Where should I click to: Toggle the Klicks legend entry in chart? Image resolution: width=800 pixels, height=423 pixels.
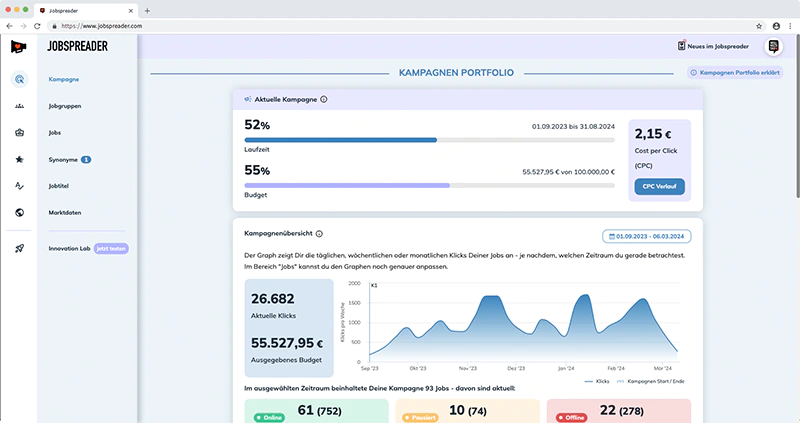pyautogui.click(x=597, y=381)
